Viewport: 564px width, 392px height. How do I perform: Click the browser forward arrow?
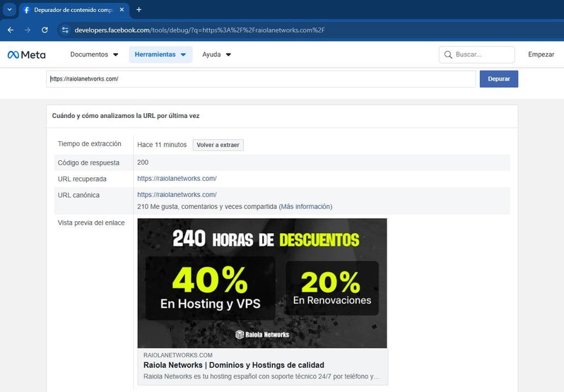[28, 30]
